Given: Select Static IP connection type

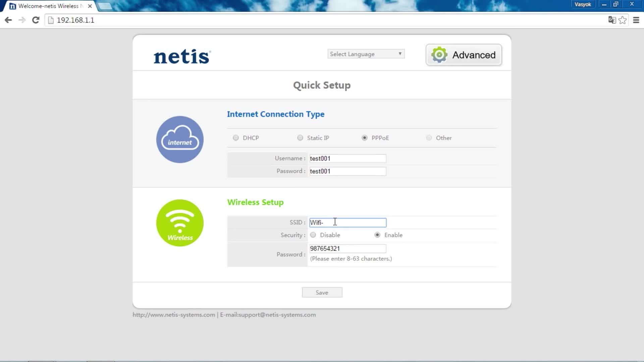Looking at the screenshot, I should 300,138.
